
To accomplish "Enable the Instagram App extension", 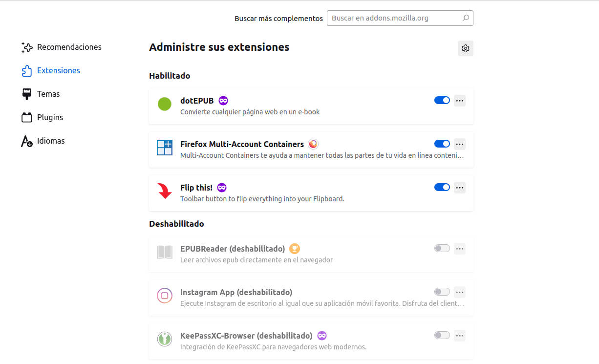I will click(442, 292).
